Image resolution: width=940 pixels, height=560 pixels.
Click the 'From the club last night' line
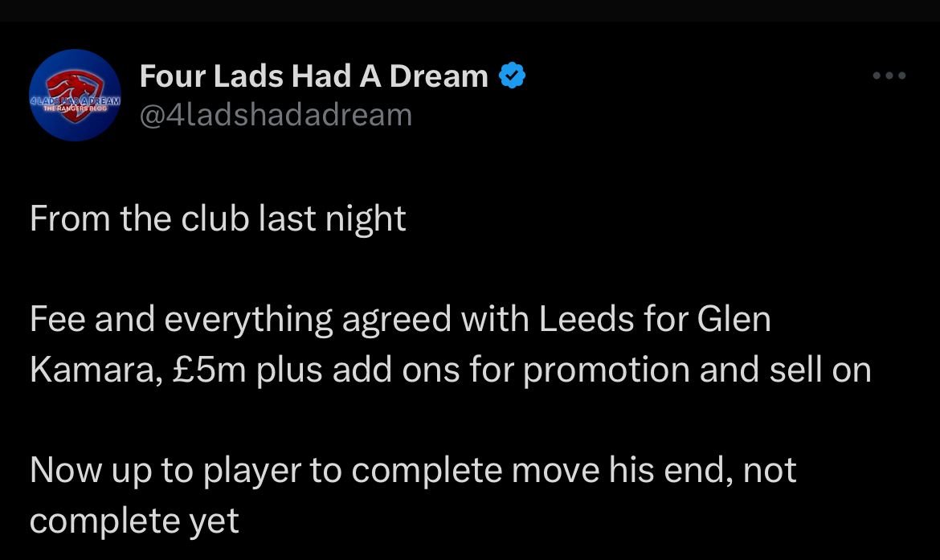pyautogui.click(x=218, y=219)
